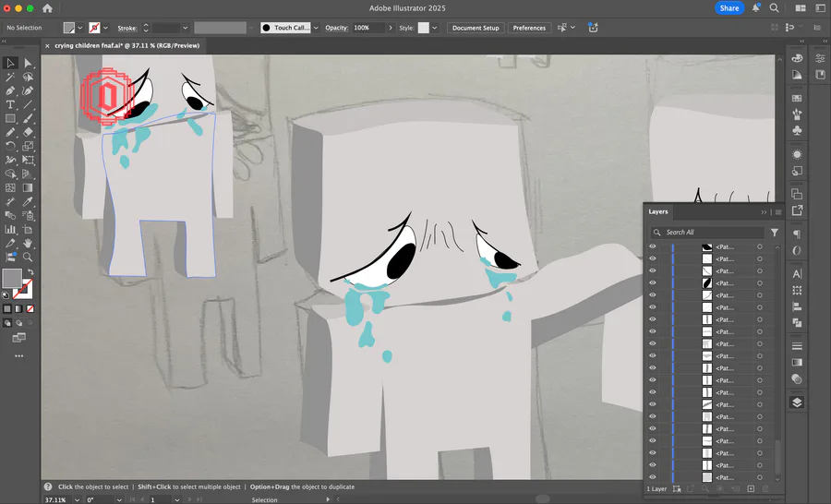Image resolution: width=831 pixels, height=504 pixels.
Task: Select the Perspective Grid tool
Action: tap(28, 174)
